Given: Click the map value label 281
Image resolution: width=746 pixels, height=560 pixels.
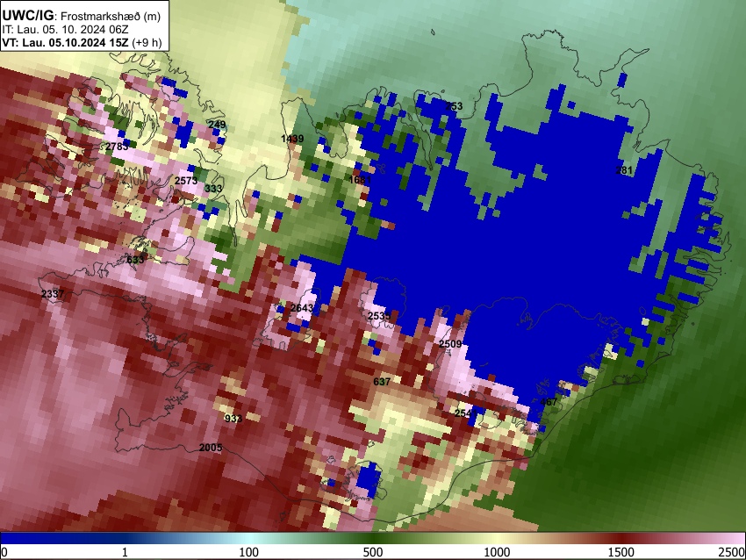Looking at the screenshot, I should [x=624, y=170].
